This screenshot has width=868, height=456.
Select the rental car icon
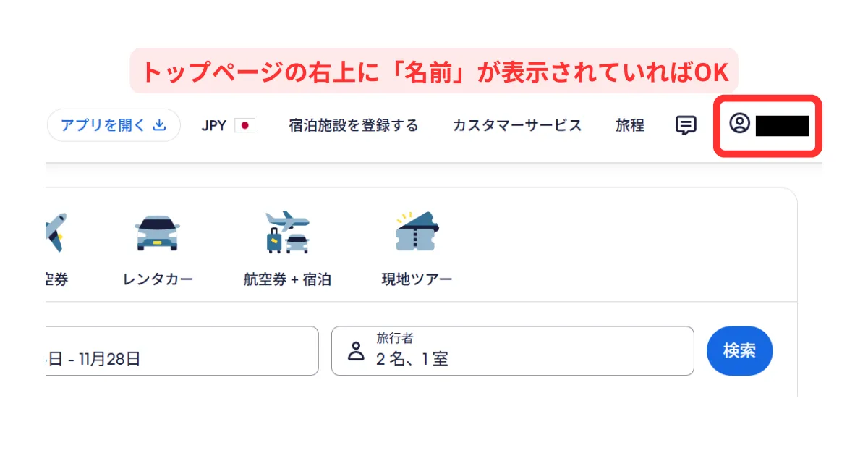[x=158, y=233]
